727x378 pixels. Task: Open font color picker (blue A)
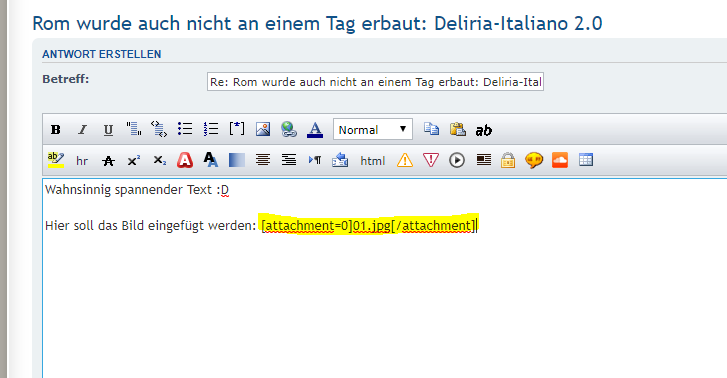[x=315, y=129]
